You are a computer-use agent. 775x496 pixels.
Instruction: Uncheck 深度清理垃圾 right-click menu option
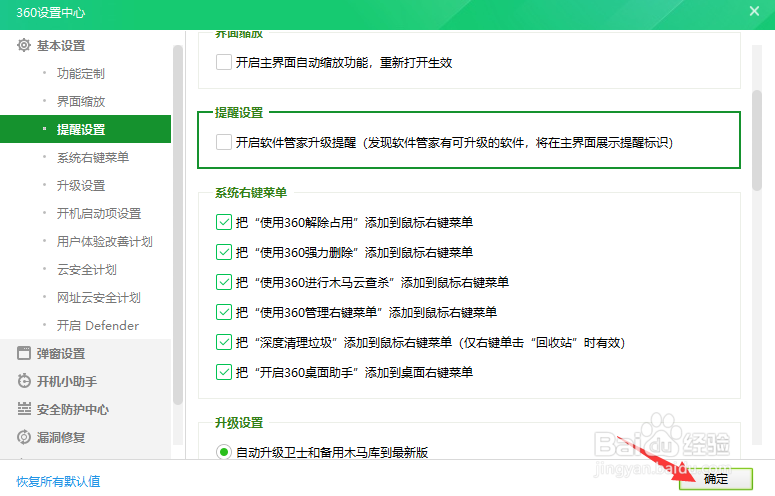[x=224, y=342]
